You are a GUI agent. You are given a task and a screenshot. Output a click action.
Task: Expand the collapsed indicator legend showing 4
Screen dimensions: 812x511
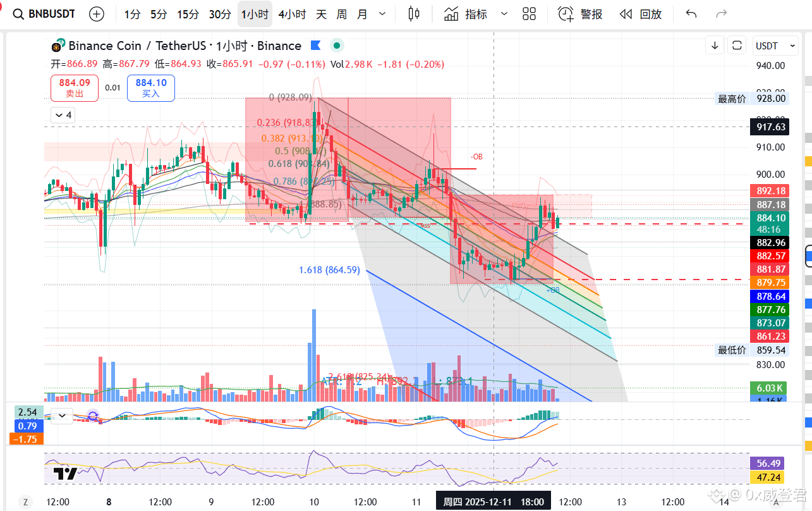click(63, 115)
